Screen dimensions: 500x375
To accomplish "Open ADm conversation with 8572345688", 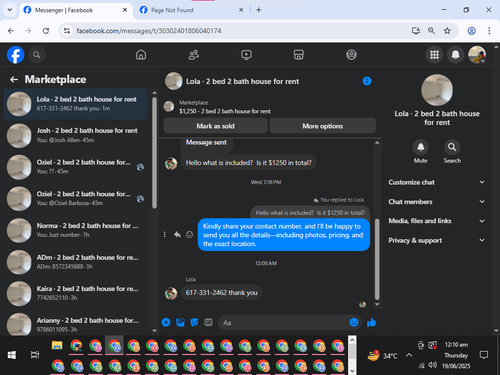I will 76,262.
